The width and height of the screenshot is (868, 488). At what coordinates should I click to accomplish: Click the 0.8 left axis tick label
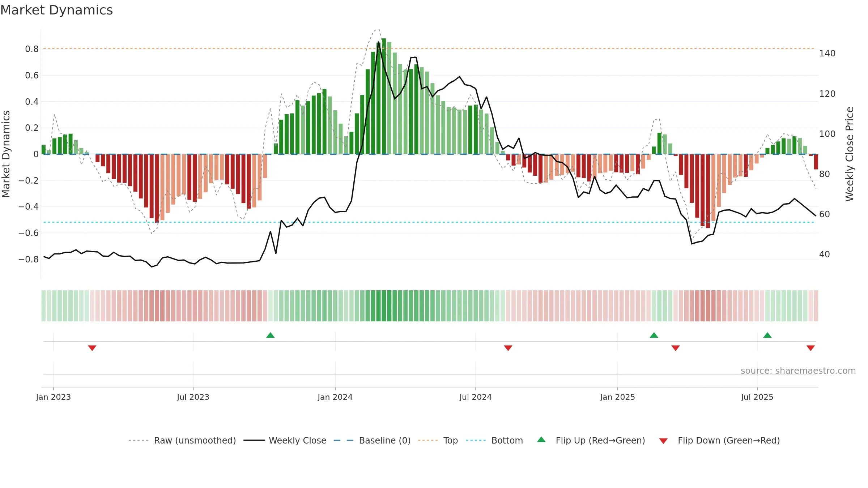click(x=32, y=49)
